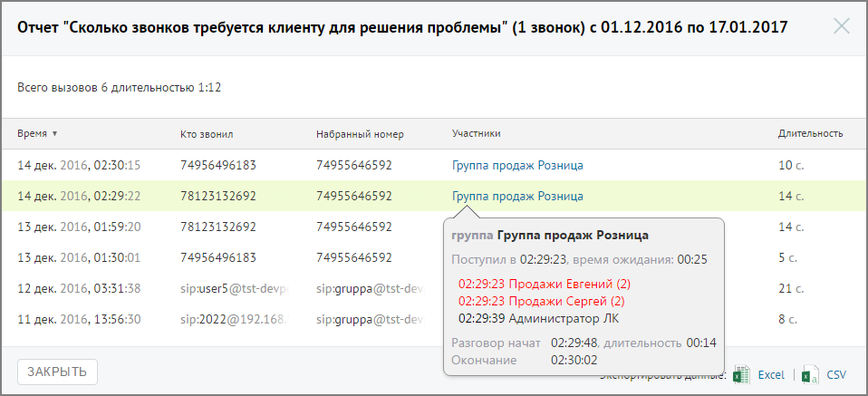Viewport: 868px width, 396px height.
Task: Open Группа продаж Розница link at 02:30:15
Action: [517, 165]
